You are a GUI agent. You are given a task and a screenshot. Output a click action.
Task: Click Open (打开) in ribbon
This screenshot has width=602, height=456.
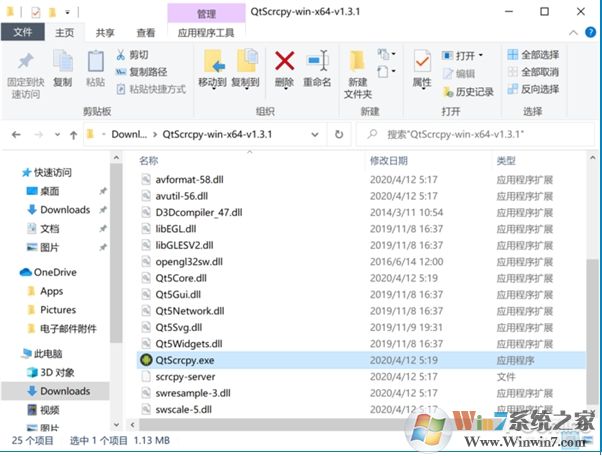[x=462, y=56]
